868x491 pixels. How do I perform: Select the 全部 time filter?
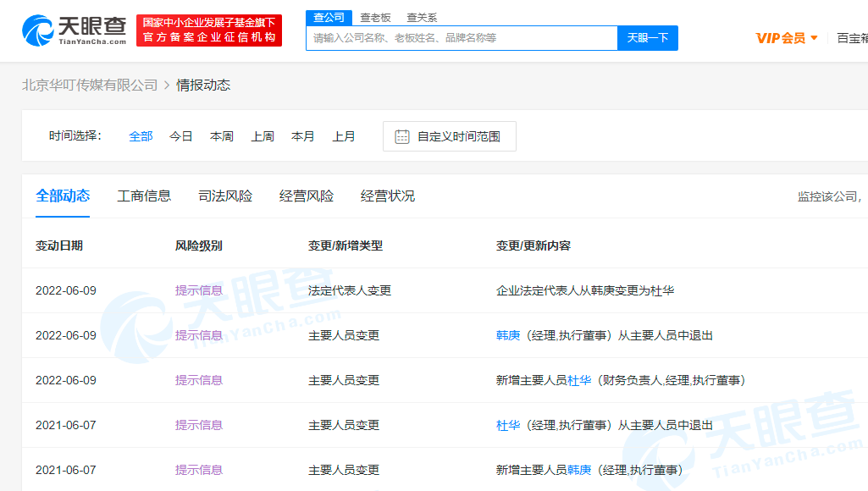coord(141,136)
